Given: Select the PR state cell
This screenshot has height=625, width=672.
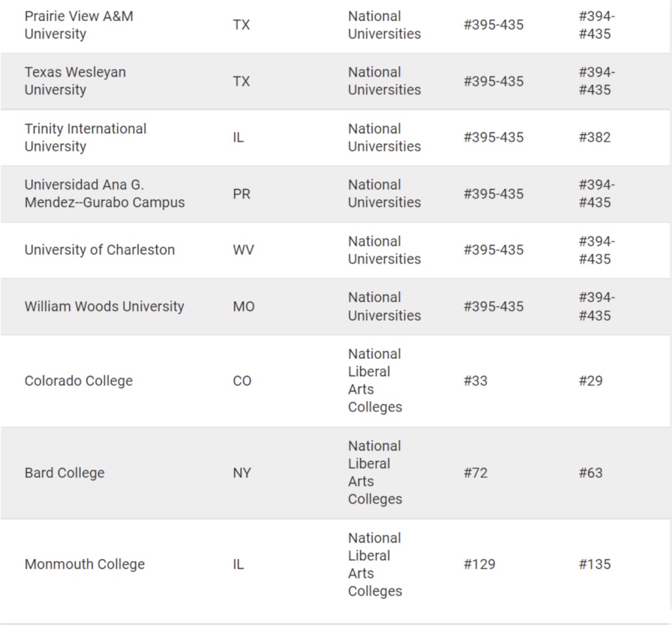Looking at the screenshot, I should pyautogui.click(x=241, y=193).
